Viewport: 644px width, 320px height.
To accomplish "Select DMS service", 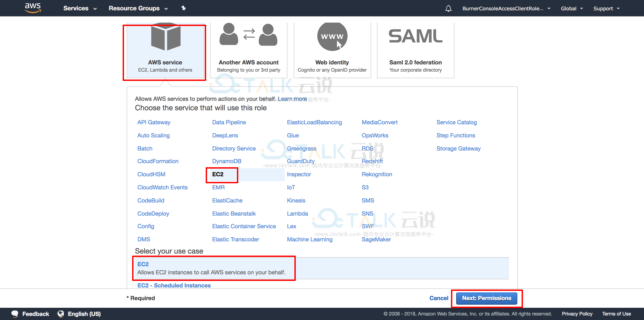I will click(x=144, y=239).
